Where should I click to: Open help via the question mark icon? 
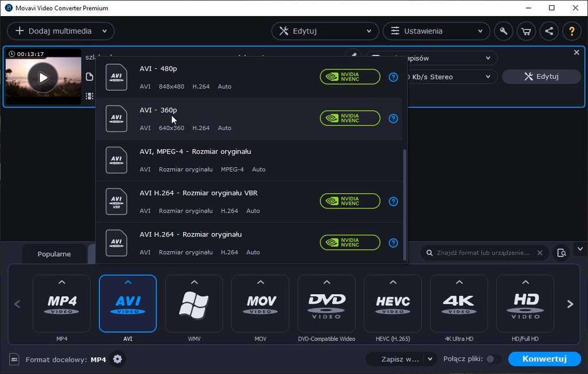(x=571, y=31)
